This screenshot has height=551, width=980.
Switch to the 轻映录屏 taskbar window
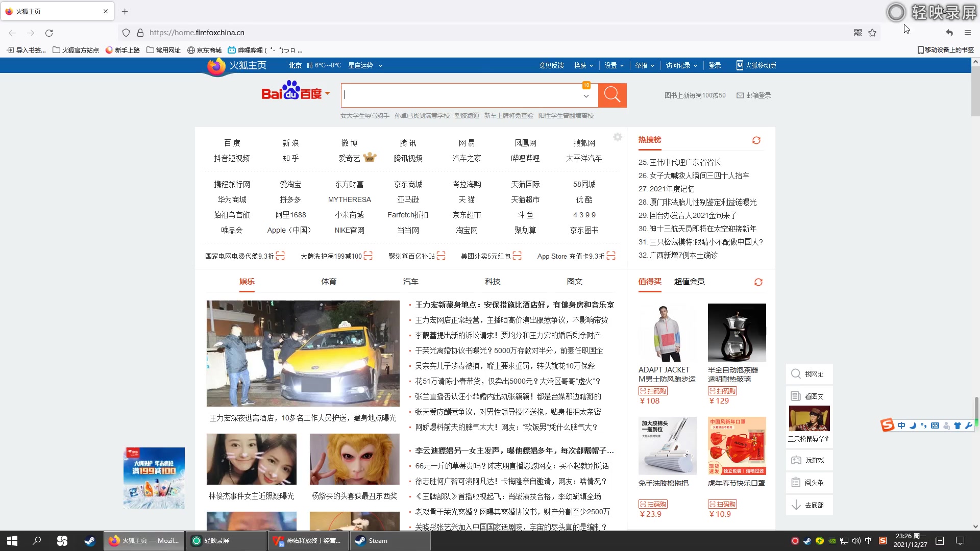point(227,541)
